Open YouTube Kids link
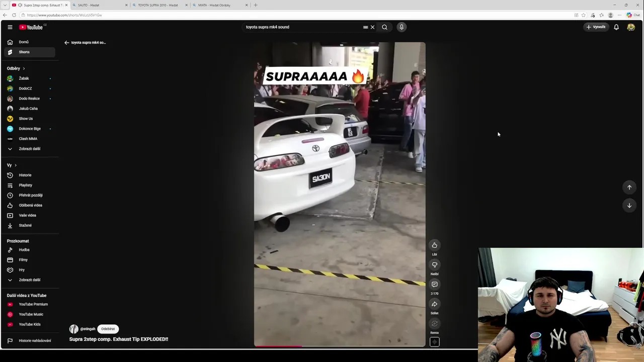 click(x=30, y=324)
